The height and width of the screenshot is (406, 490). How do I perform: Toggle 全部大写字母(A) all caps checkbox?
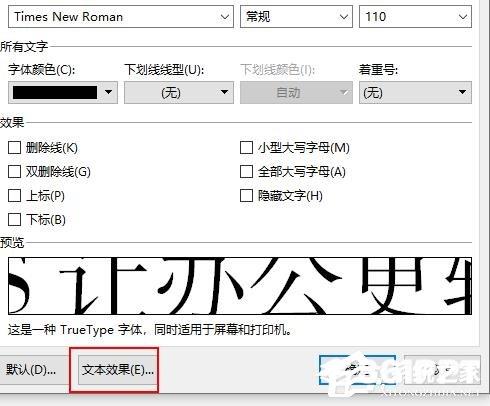[246, 172]
